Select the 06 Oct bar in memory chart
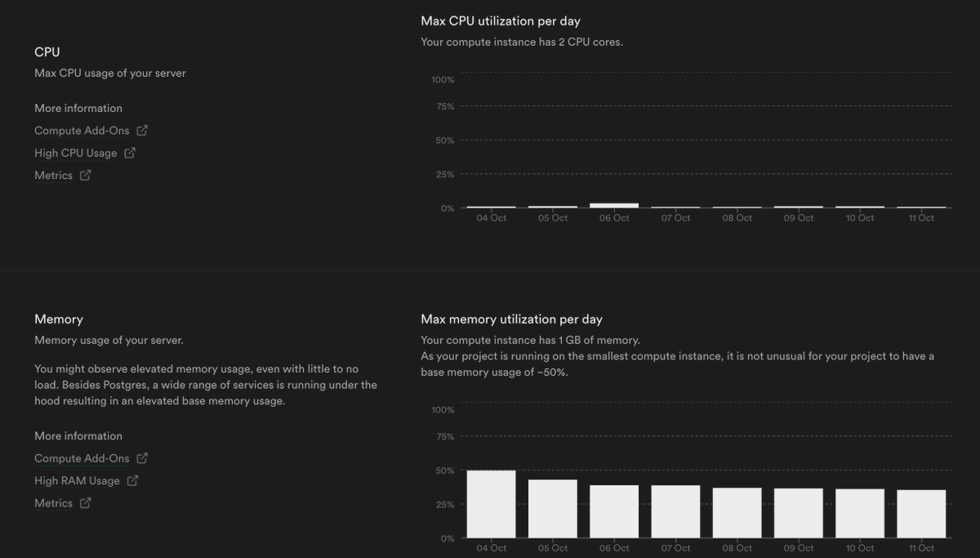This screenshot has width=980, height=558. coord(614,511)
